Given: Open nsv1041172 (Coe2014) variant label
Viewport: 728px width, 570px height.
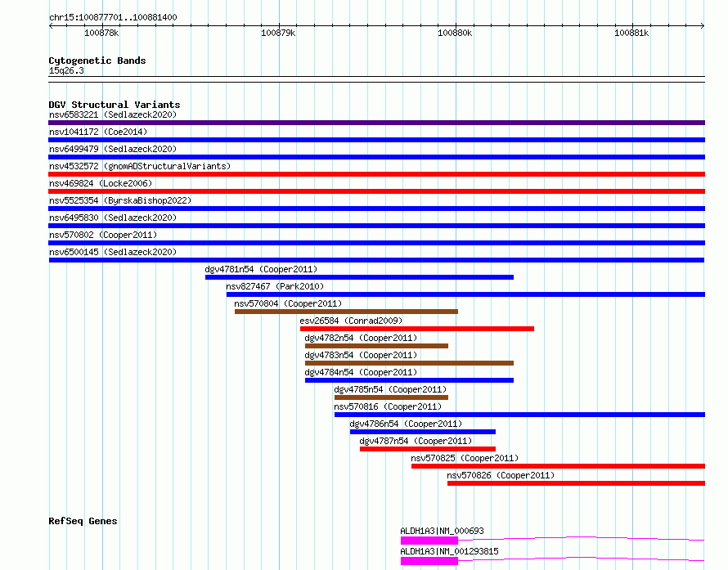Looking at the screenshot, I should coord(98,132).
